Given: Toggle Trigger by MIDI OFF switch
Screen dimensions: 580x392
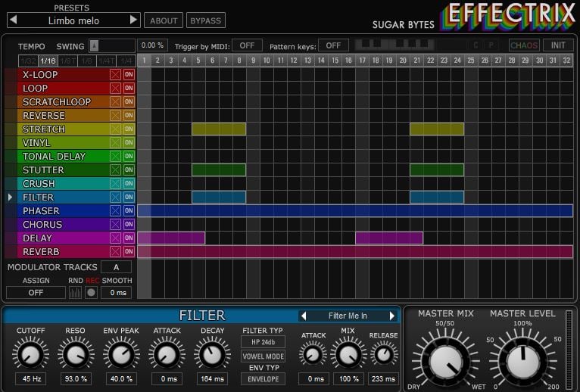Looking at the screenshot, I should pos(247,45).
